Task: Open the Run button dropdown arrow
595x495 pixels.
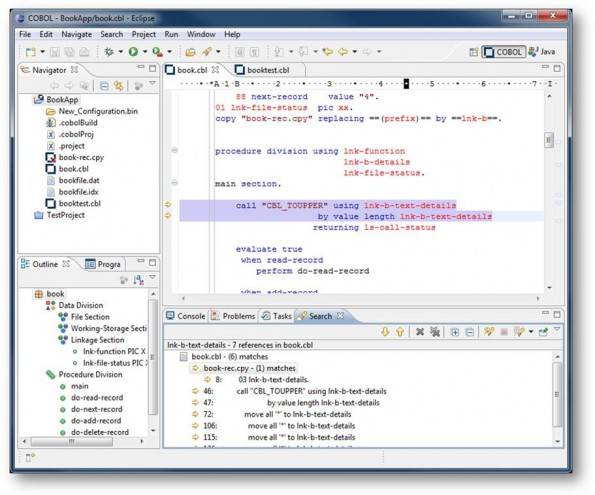Action: click(145, 52)
